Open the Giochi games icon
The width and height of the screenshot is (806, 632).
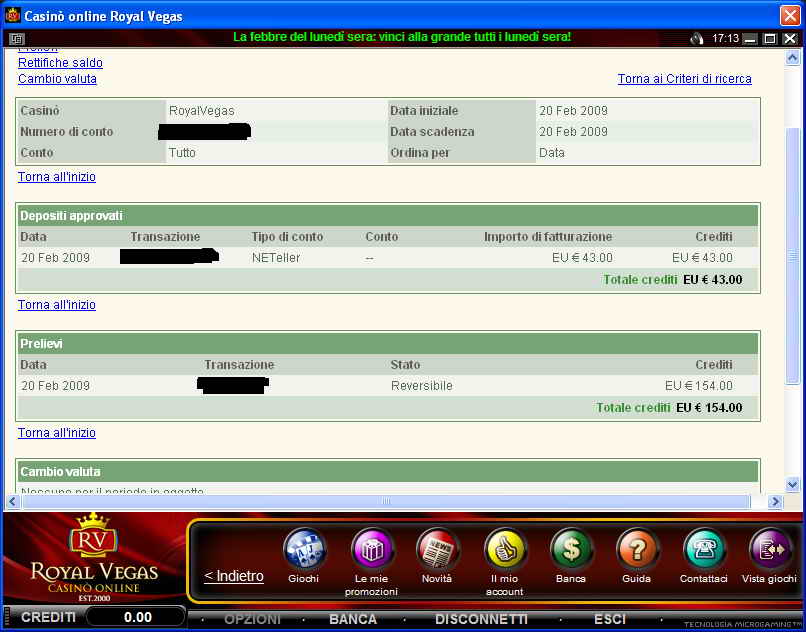pyautogui.click(x=304, y=549)
